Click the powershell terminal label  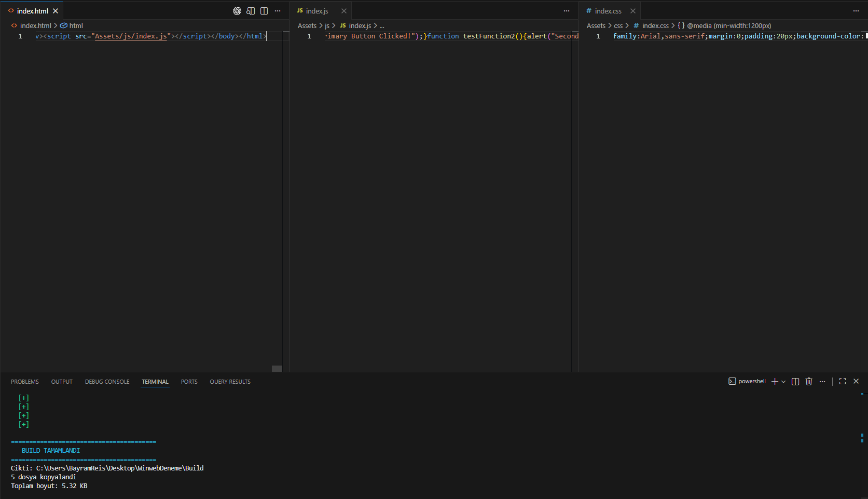click(x=747, y=381)
